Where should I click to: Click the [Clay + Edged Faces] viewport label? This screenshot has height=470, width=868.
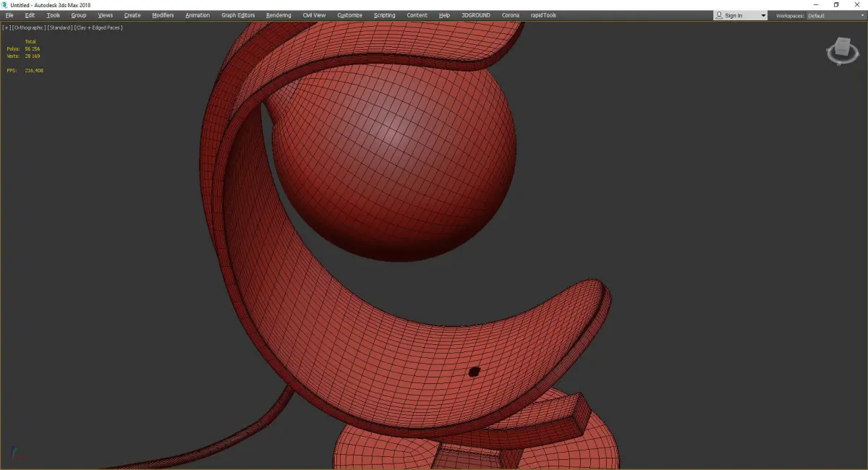(98, 27)
